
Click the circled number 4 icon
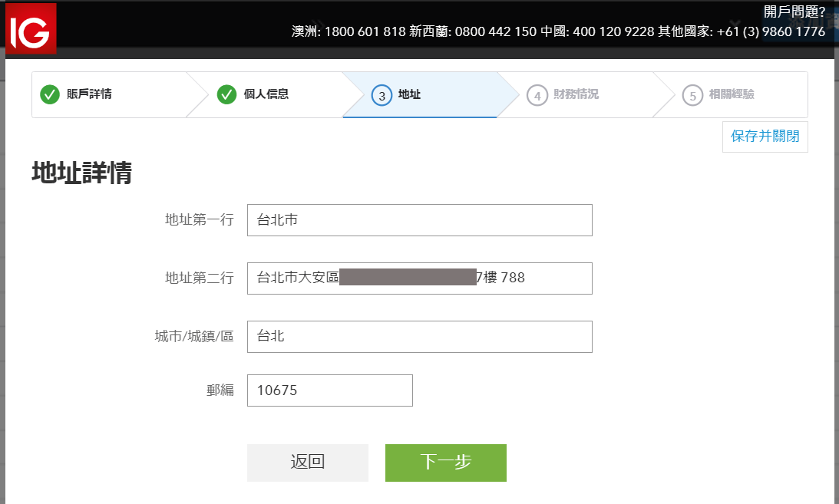click(x=535, y=94)
